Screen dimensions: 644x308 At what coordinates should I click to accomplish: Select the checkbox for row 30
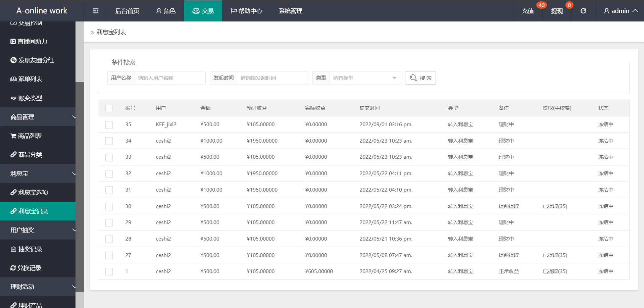[x=109, y=206]
